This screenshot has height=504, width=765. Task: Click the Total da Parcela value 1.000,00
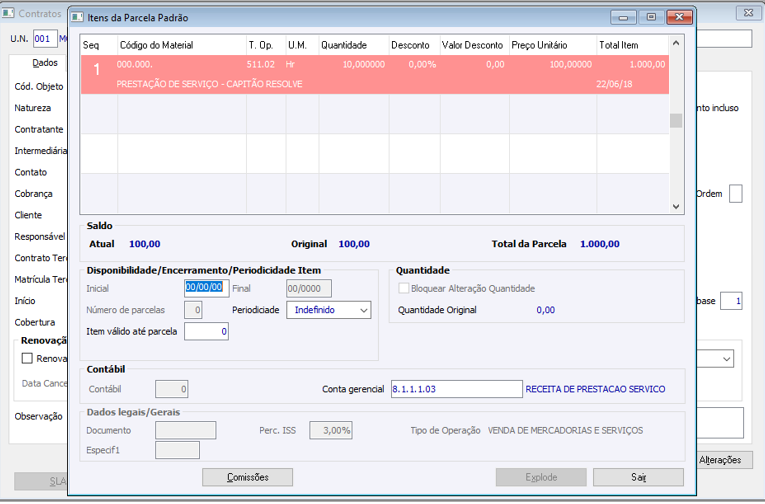coord(600,244)
